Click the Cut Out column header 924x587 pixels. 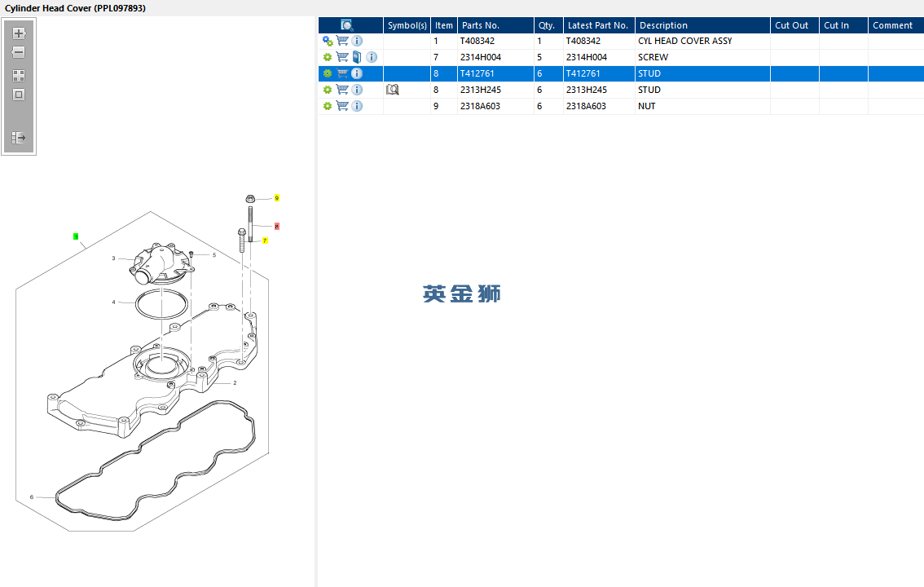pos(794,25)
